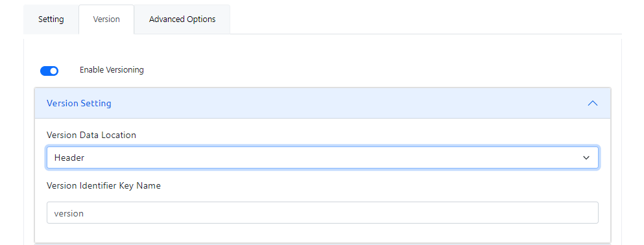This screenshot has width=644, height=245.
Task: Open the Version Data Location dropdown
Action: 322,157
